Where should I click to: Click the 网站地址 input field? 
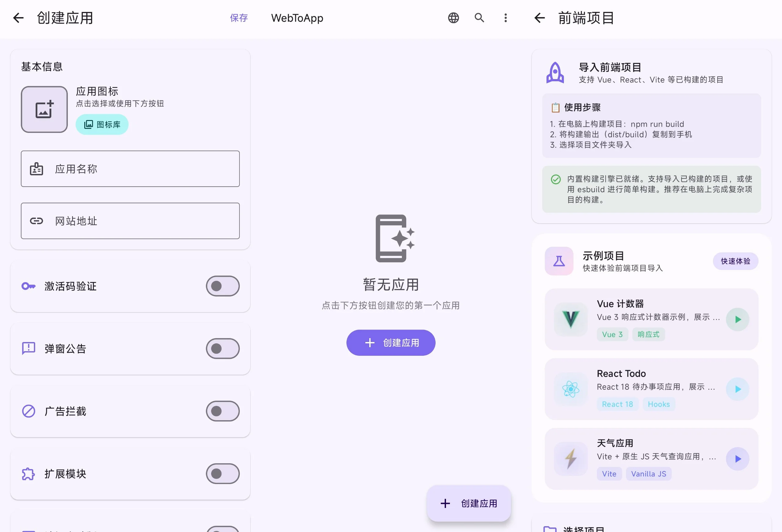pyautogui.click(x=130, y=221)
